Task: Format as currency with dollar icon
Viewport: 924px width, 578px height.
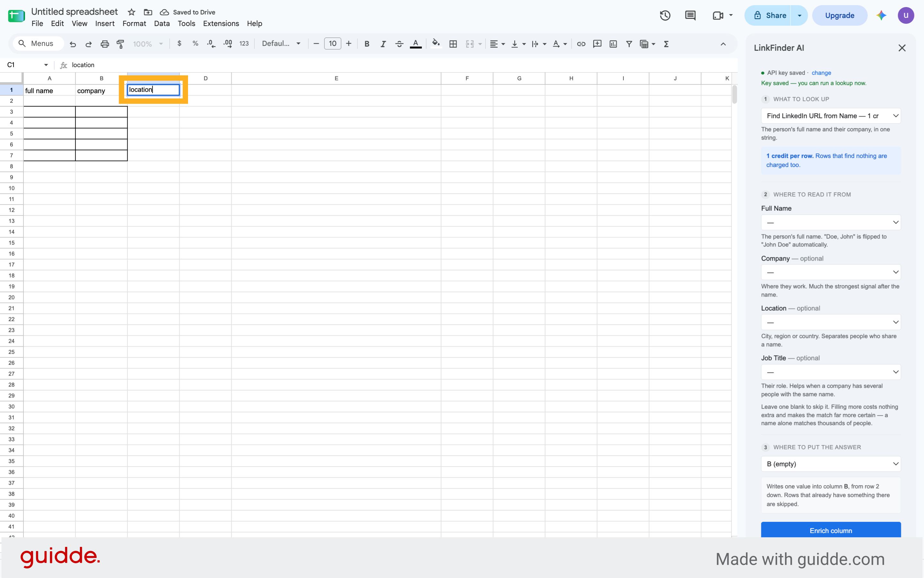Action: [179, 44]
